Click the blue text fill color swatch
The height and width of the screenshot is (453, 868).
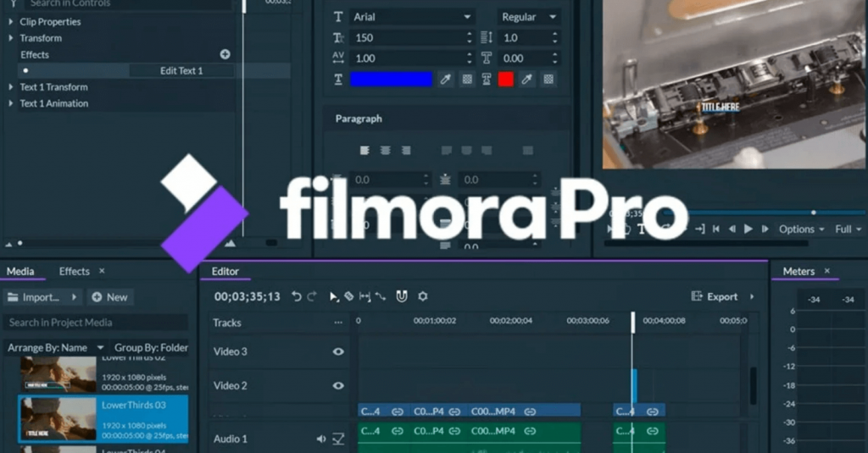coord(391,80)
